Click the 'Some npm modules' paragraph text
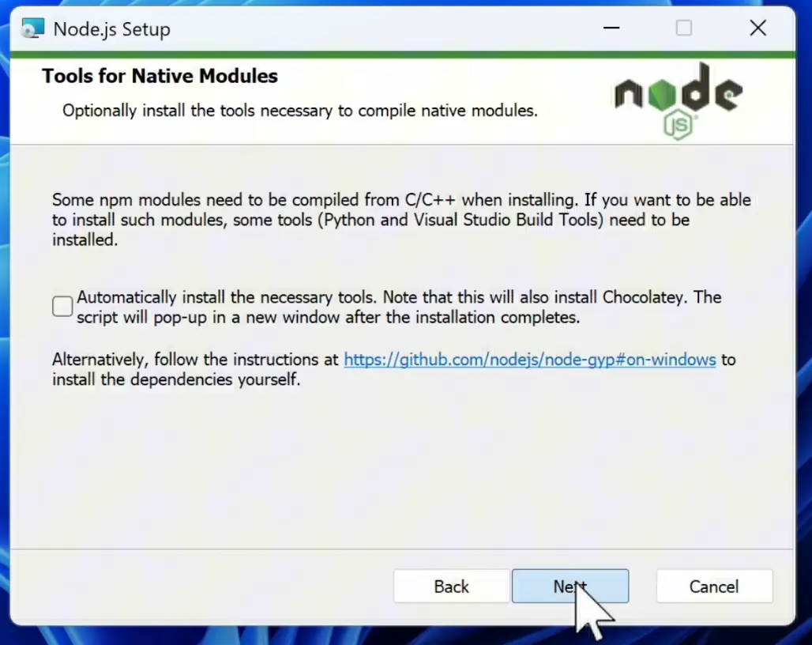The image size is (812, 645). pyautogui.click(x=401, y=220)
